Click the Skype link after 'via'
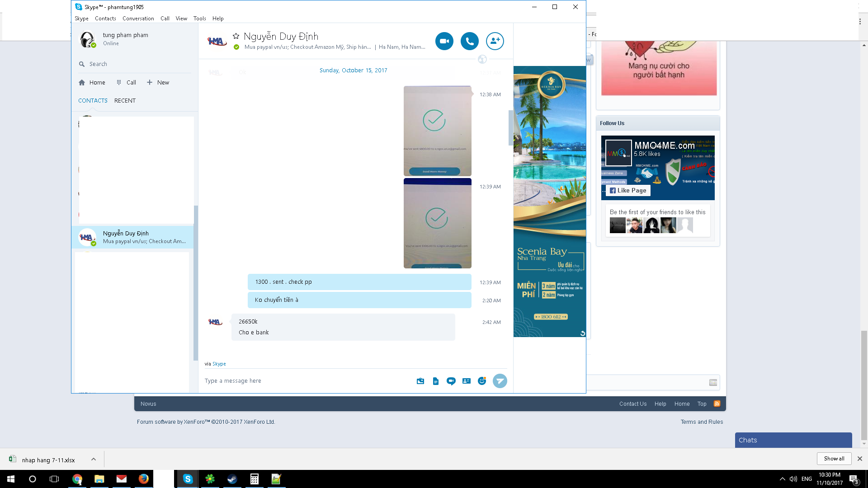The image size is (868, 488). [x=219, y=364]
